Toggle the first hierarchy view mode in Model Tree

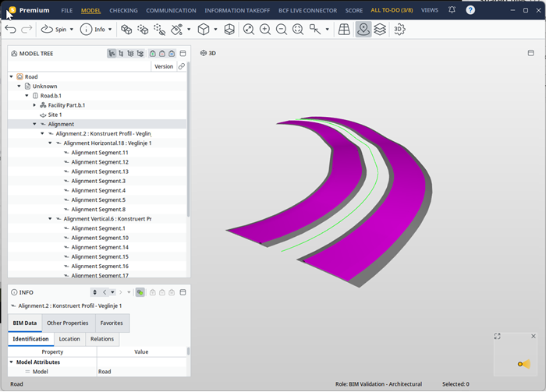point(112,54)
